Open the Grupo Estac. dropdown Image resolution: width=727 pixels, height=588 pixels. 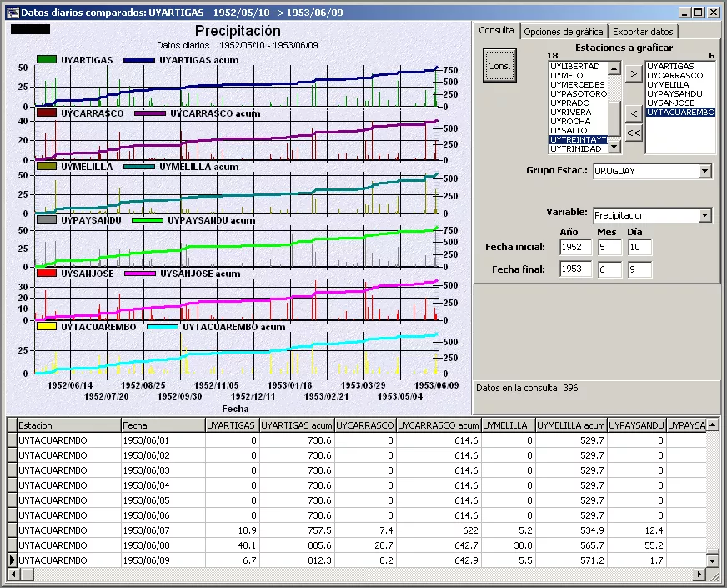click(x=705, y=171)
